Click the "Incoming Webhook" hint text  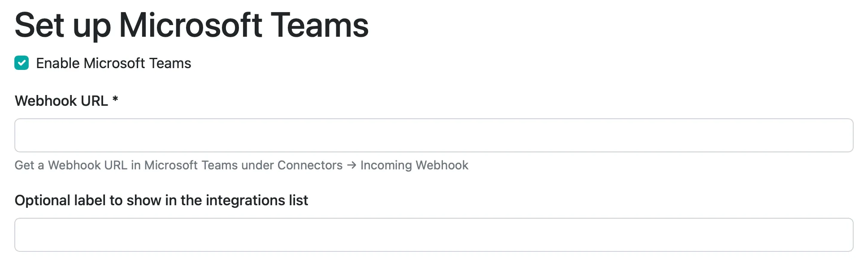point(414,165)
